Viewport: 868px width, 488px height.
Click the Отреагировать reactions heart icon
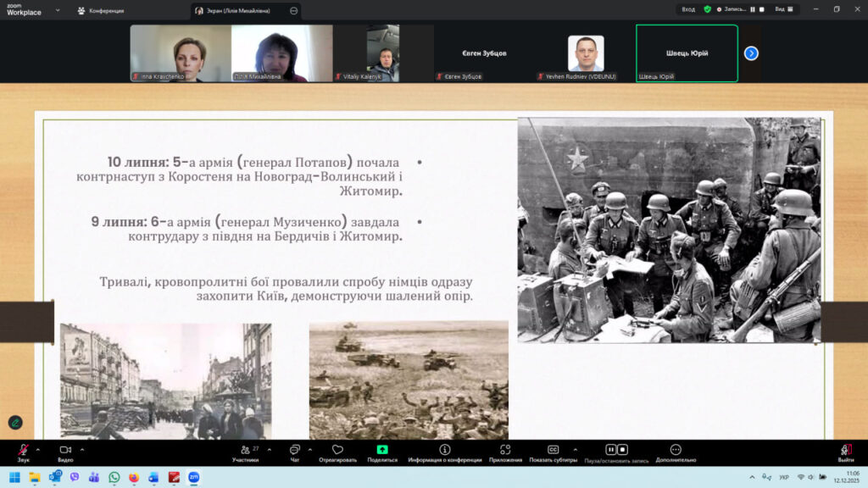point(337,451)
